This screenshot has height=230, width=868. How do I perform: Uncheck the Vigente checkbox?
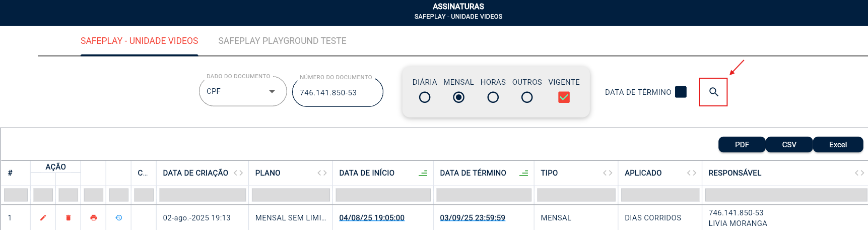(x=564, y=97)
